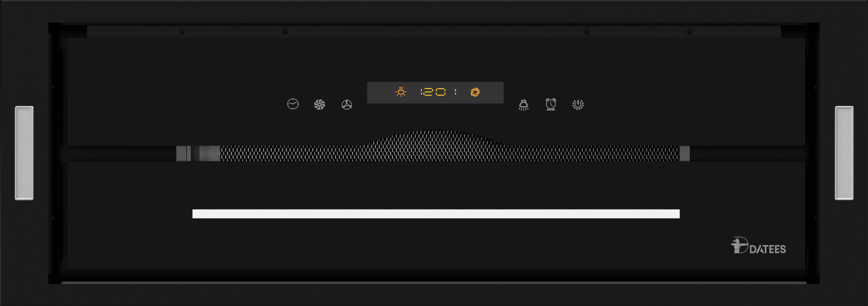Click the orange light bulb indicator
This screenshot has height=306, width=868.
[401, 92]
